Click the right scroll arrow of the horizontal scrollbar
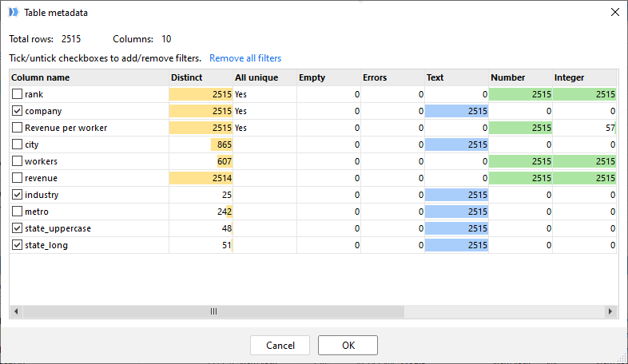Viewport: 628px width, 364px height. pyautogui.click(x=610, y=311)
